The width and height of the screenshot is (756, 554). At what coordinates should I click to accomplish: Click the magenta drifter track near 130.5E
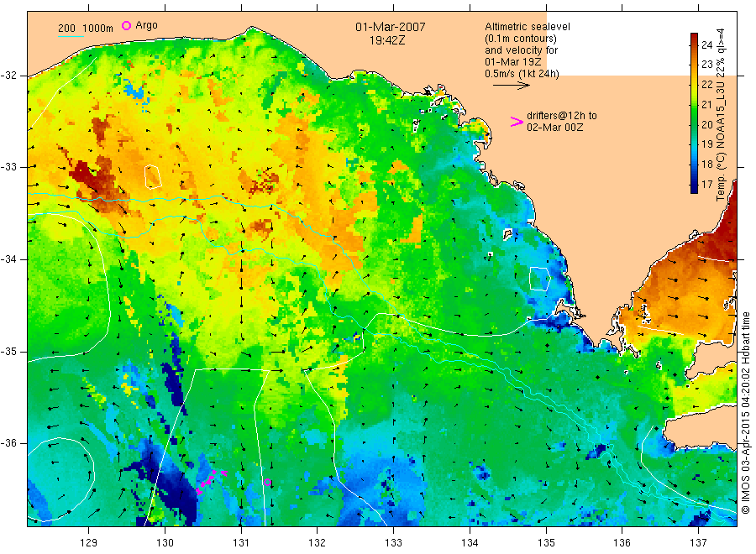click(x=210, y=481)
